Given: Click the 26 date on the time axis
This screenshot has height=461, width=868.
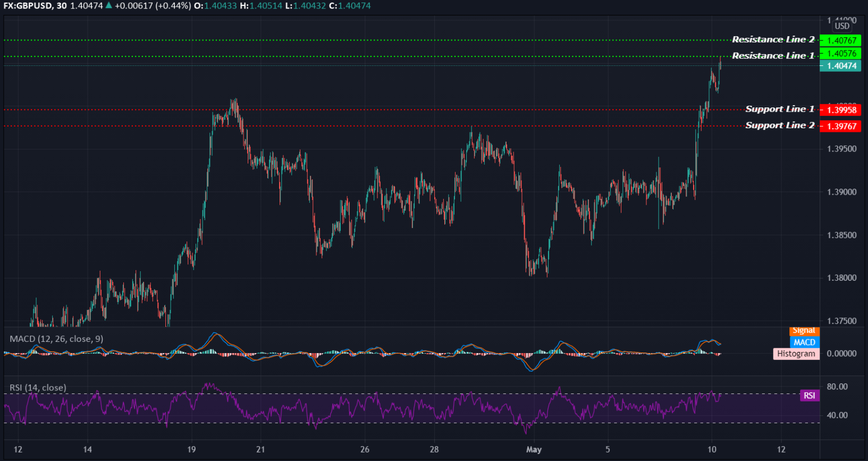Looking at the screenshot, I should pyautogui.click(x=365, y=449).
